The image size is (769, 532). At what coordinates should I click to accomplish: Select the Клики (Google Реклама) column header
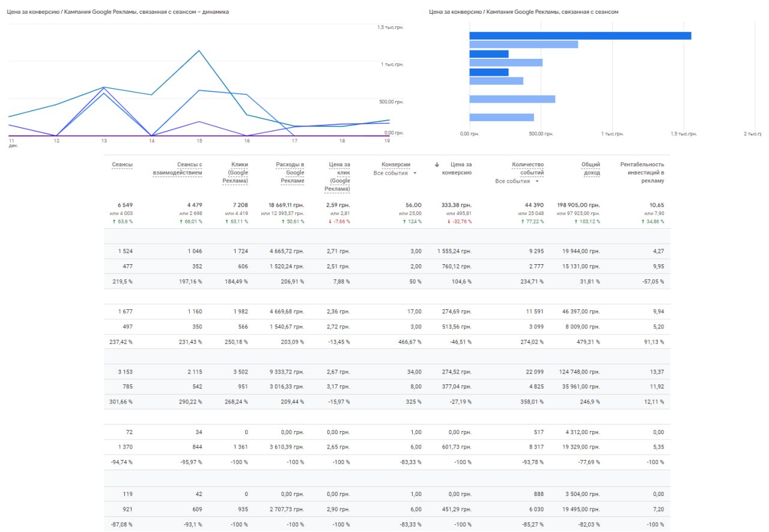click(235, 172)
